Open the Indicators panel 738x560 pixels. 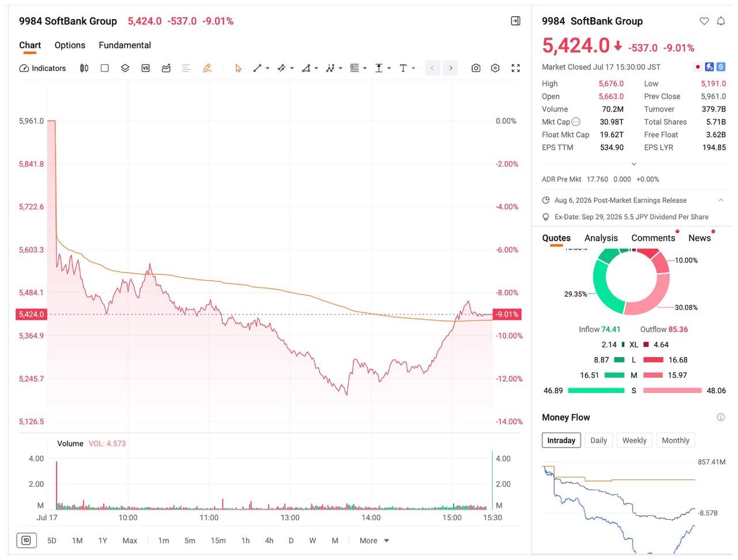(43, 68)
